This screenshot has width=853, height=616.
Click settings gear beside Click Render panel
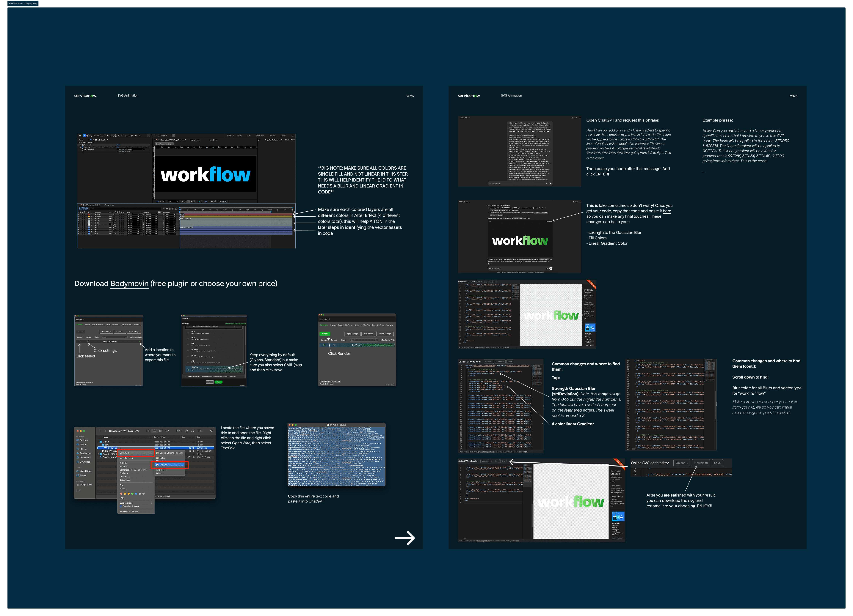tap(334, 345)
